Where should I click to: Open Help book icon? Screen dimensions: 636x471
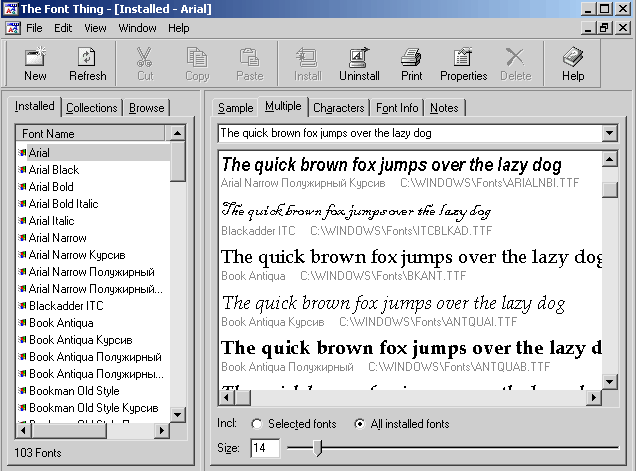(573, 57)
